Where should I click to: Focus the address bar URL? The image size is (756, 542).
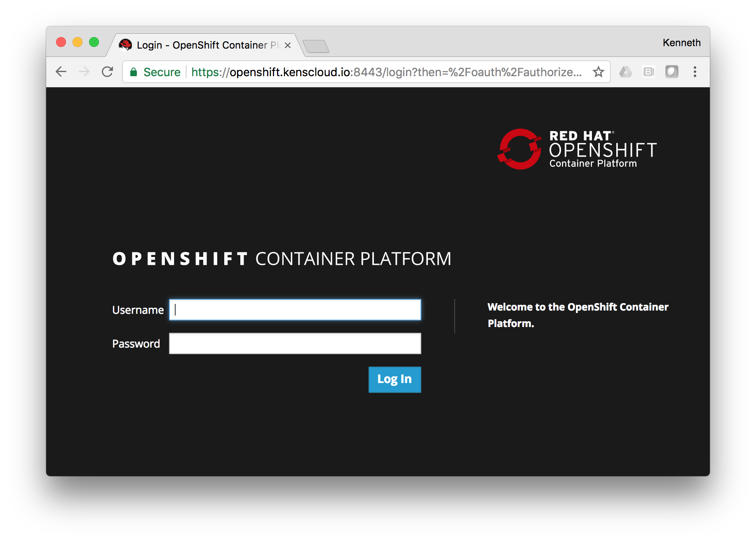pyautogui.click(x=387, y=72)
